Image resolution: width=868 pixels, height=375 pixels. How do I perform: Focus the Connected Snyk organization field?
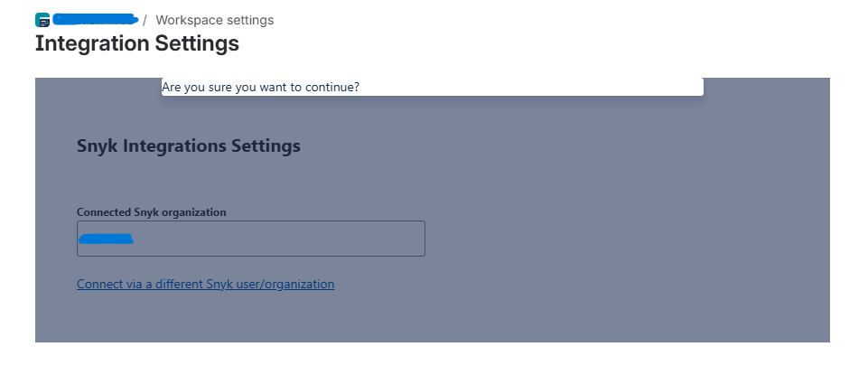coord(251,239)
